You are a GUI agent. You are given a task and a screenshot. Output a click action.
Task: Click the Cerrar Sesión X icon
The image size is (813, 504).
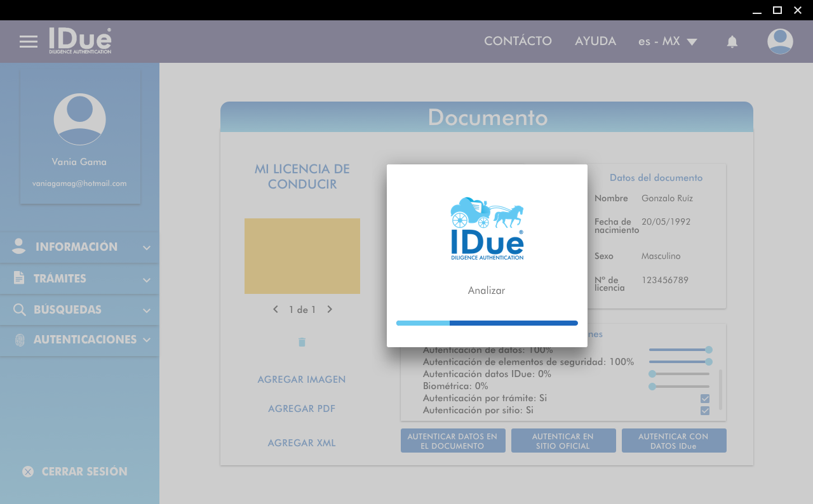point(28,472)
